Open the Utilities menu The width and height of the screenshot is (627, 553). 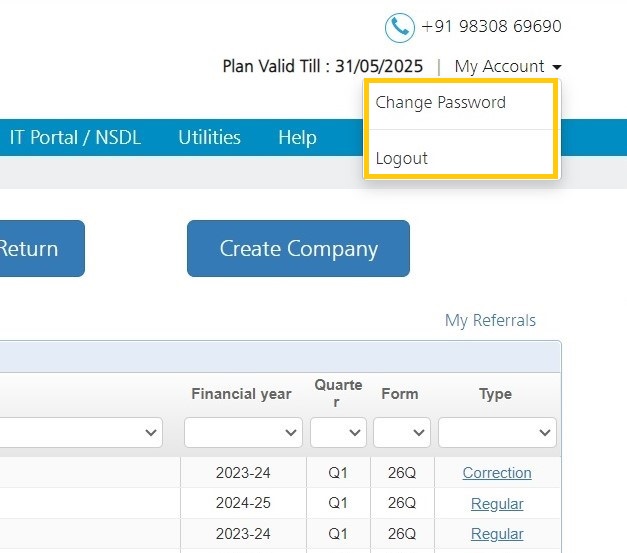tap(210, 138)
